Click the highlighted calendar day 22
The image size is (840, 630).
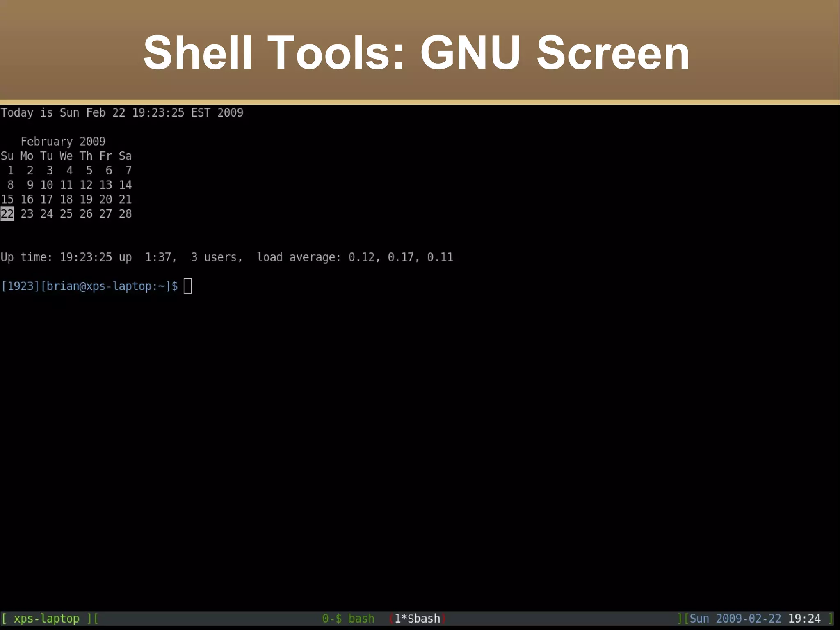click(7, 214)
